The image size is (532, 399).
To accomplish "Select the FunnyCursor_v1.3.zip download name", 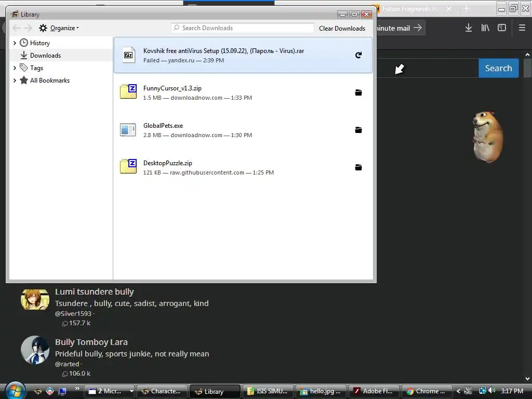I will click(172, 88).
